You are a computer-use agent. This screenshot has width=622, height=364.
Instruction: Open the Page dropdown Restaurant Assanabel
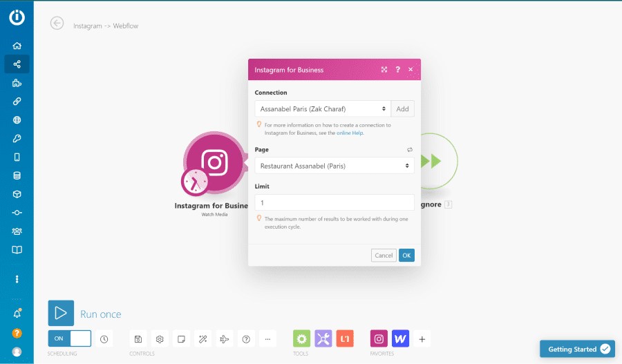[x=334, y=166]
